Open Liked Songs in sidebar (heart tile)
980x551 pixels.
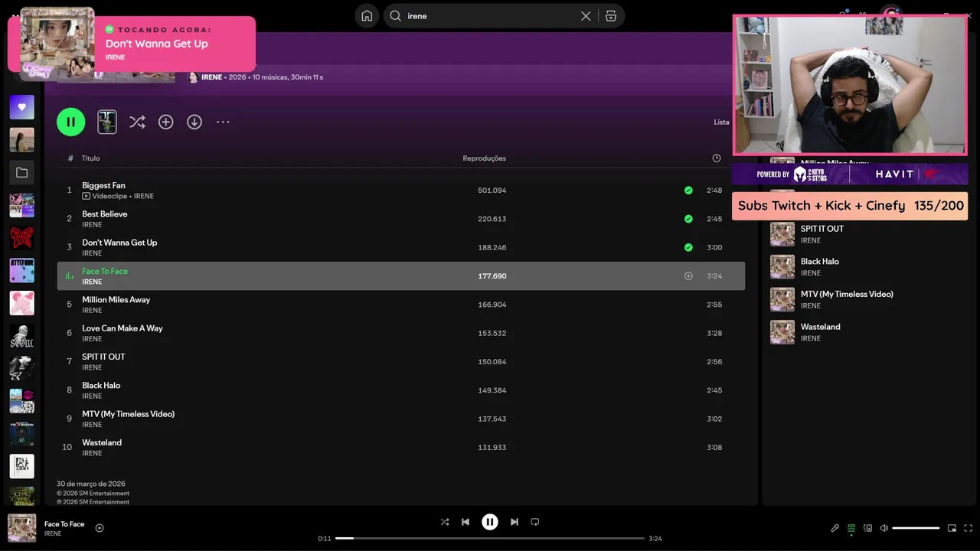click(22, 107)
